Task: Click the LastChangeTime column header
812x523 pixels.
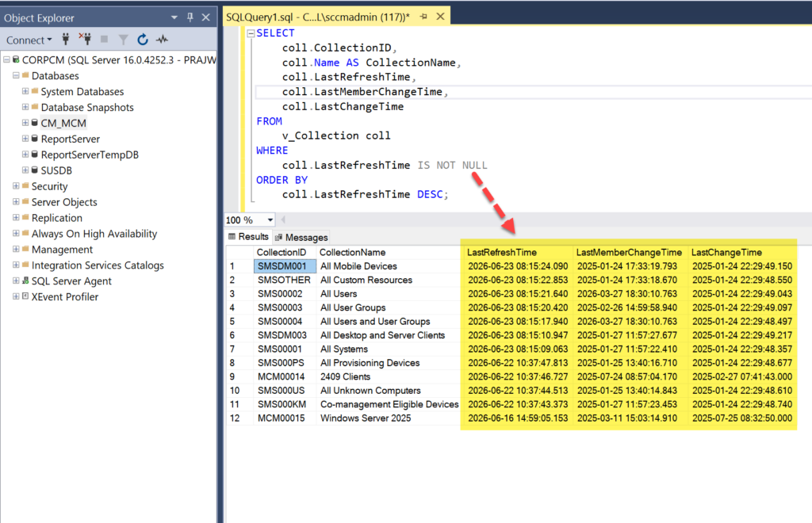Action: (742, 253)
